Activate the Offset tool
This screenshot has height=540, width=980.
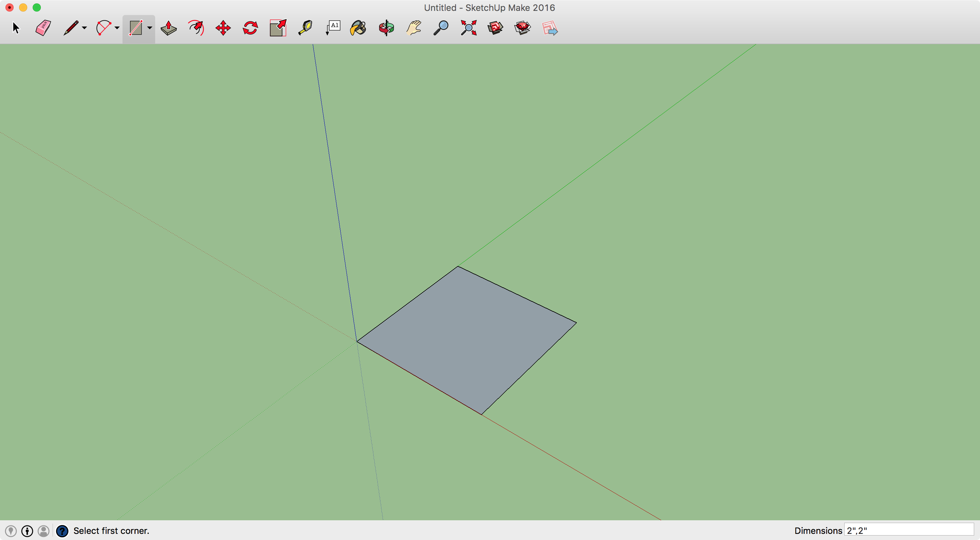[196, 28]
